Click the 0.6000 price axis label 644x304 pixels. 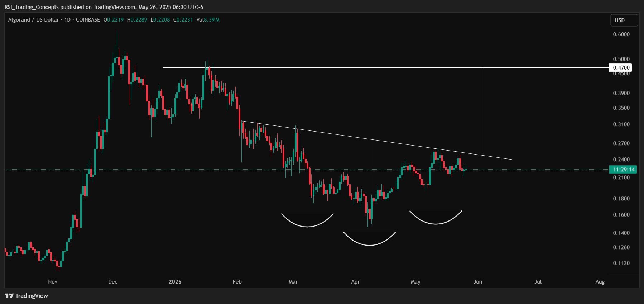click(621, 34)
